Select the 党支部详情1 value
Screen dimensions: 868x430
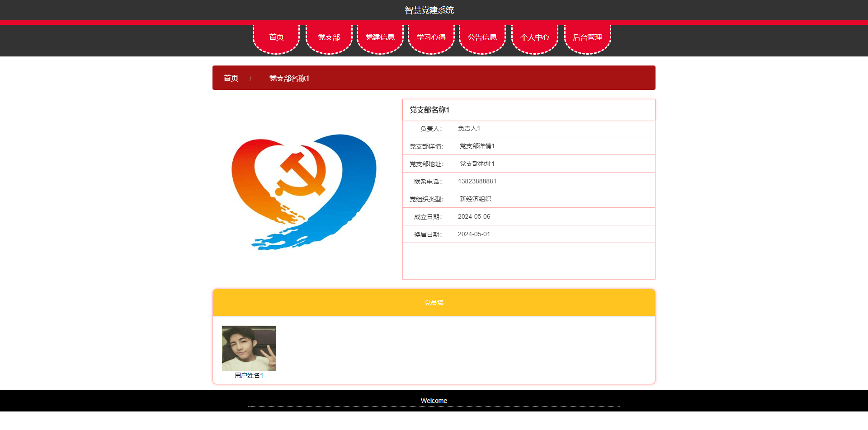coord(477,146)
